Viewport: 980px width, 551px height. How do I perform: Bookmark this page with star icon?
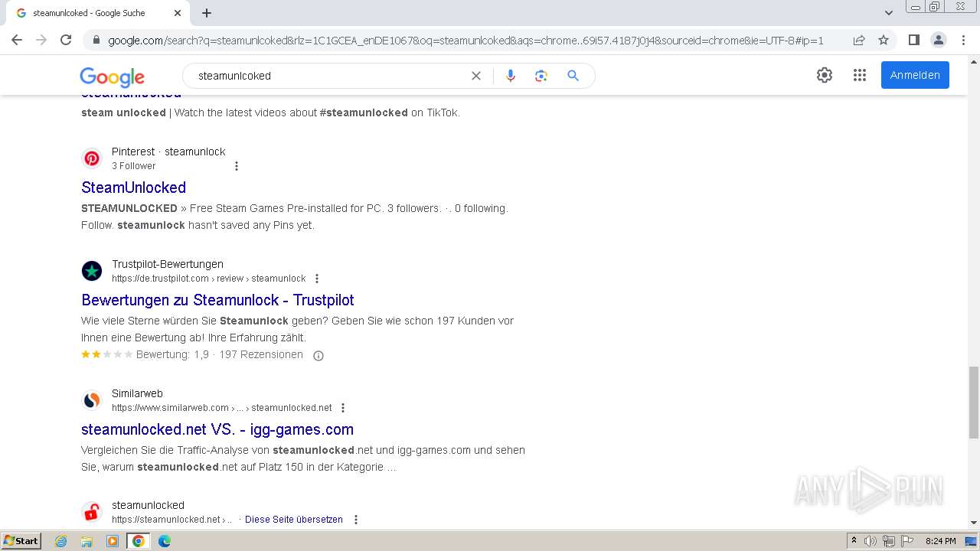tap(884, 40)
